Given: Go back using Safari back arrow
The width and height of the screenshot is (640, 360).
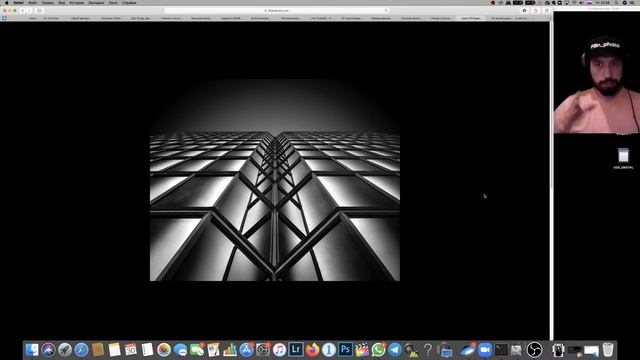Looking at the screenshot, I should click(x=22, y=11).
